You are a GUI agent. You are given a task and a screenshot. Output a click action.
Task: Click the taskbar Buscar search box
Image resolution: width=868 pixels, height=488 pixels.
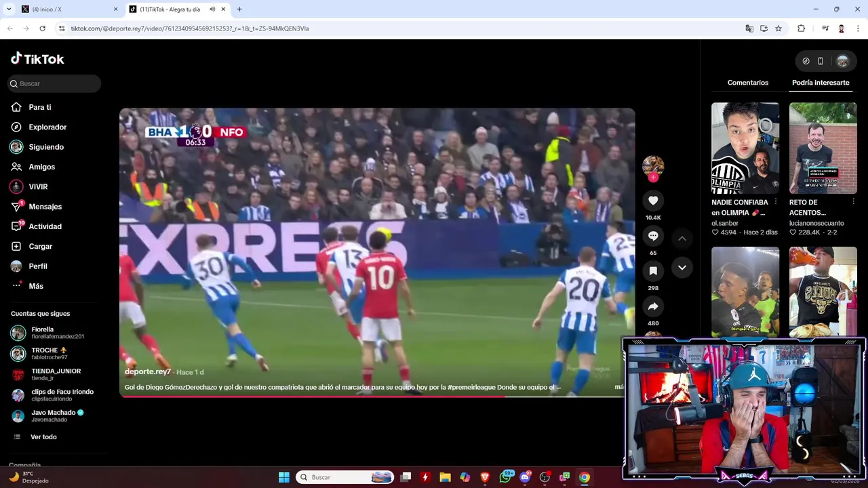(344, 477)
